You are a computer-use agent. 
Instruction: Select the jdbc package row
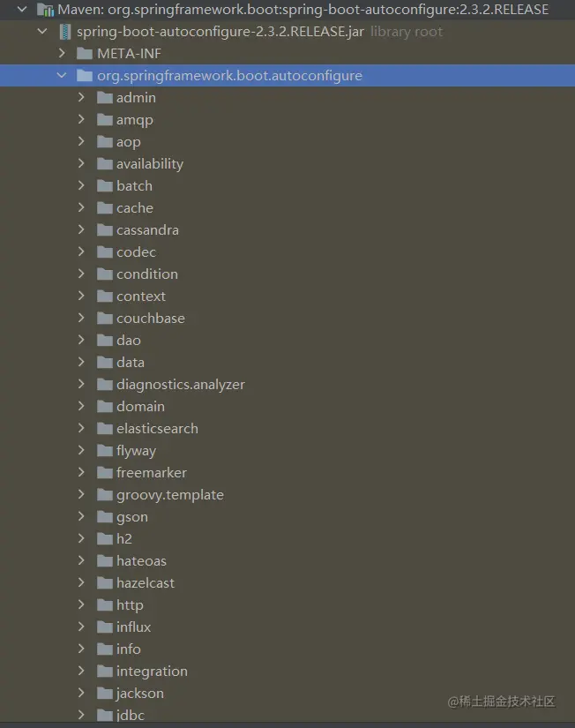pos(287,715)
